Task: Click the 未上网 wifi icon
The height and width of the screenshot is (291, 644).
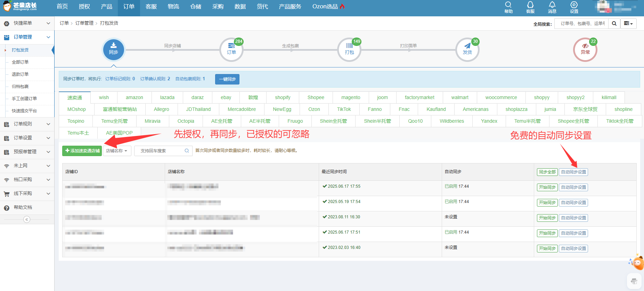Action: click(x=7, y=166)
